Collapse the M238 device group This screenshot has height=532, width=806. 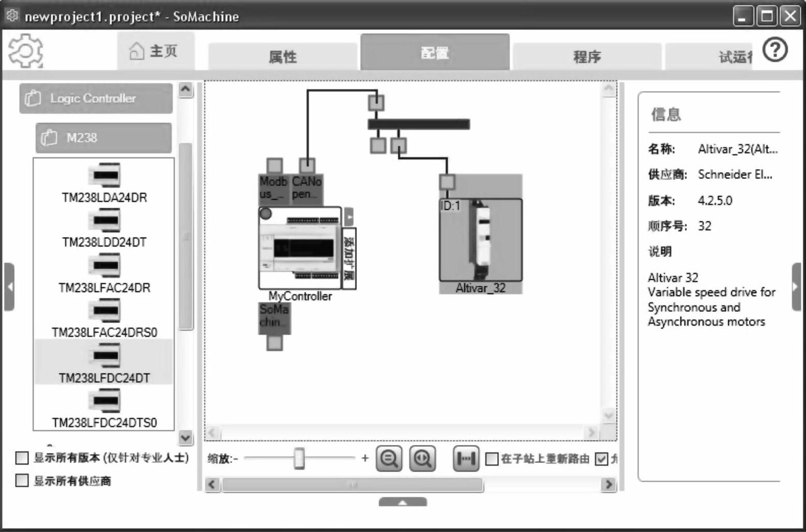103,138
